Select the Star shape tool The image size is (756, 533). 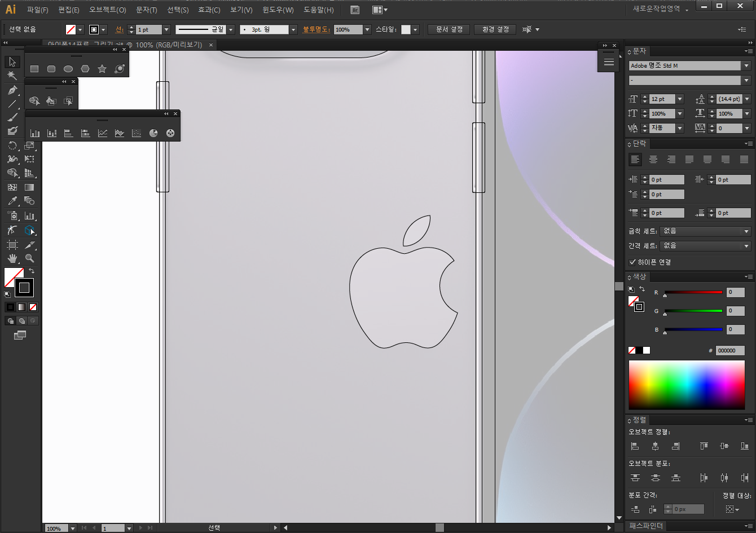[102, 69]
